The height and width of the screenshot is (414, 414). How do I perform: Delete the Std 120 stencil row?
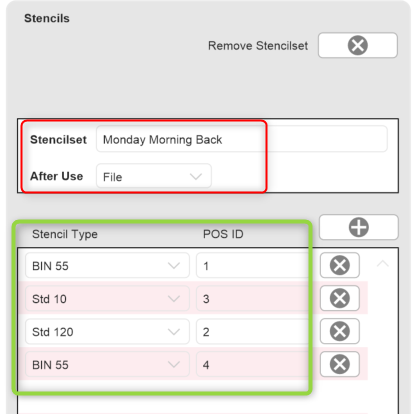[340, 331]
